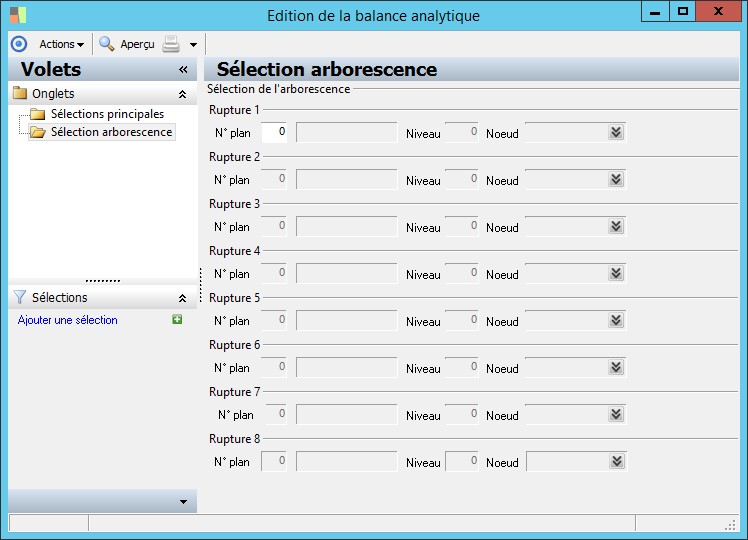Screen dimensions: 748x540
Task: Click the Rupture 1 plan description field
Action: point(346,132)
